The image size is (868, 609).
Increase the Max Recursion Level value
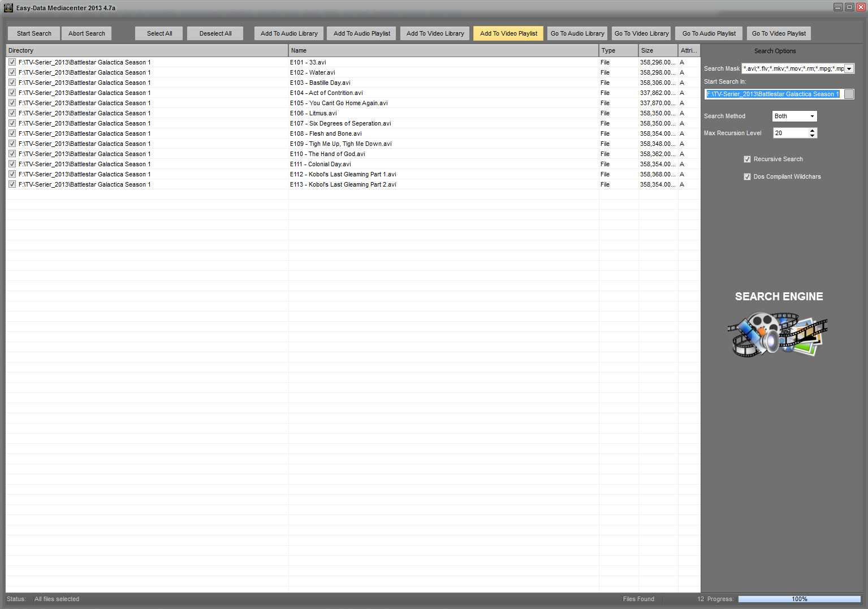pyautogui.click(x=813, y=131)
